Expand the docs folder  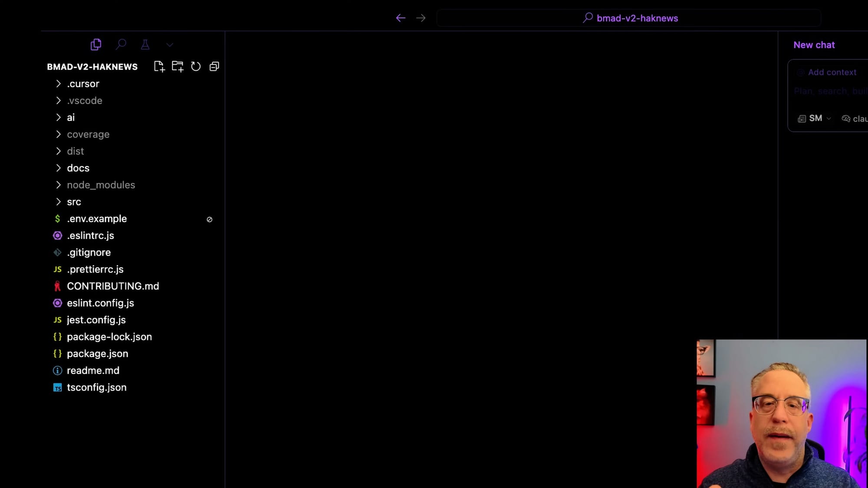(78, 168)
